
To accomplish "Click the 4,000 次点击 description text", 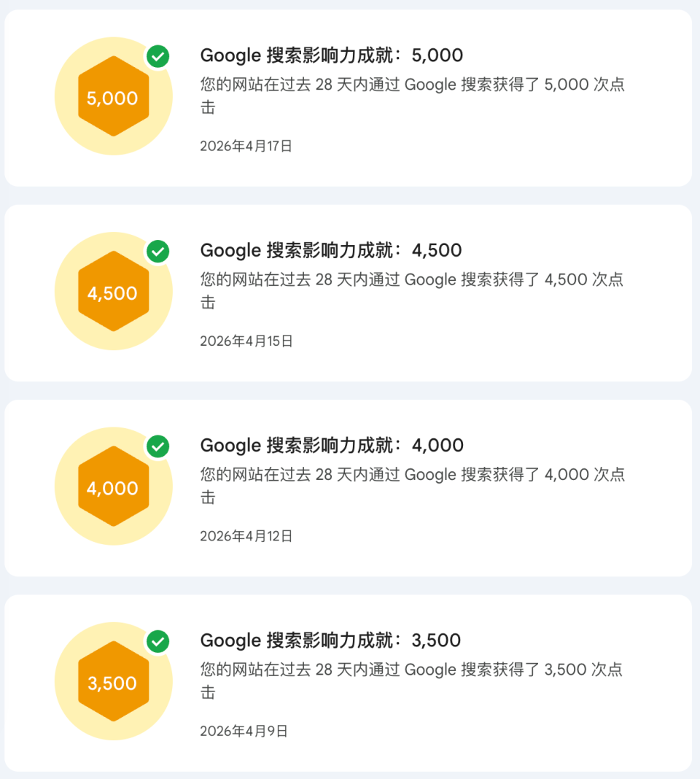I will [413, 485].
